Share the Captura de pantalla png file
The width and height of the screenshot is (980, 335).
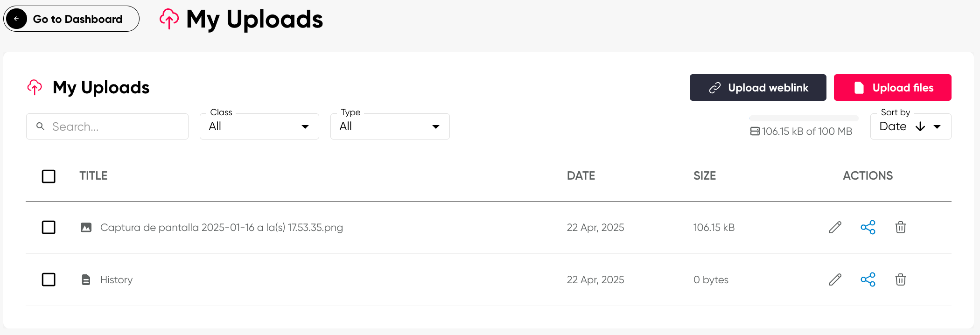tap(868, 227)
